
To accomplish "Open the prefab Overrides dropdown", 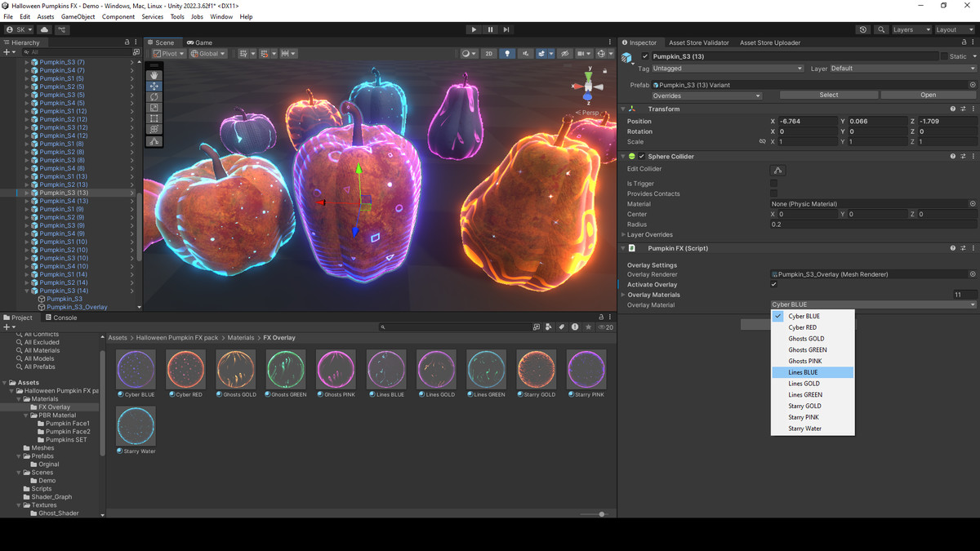I will pyautogui.click(x=706, y=96).
